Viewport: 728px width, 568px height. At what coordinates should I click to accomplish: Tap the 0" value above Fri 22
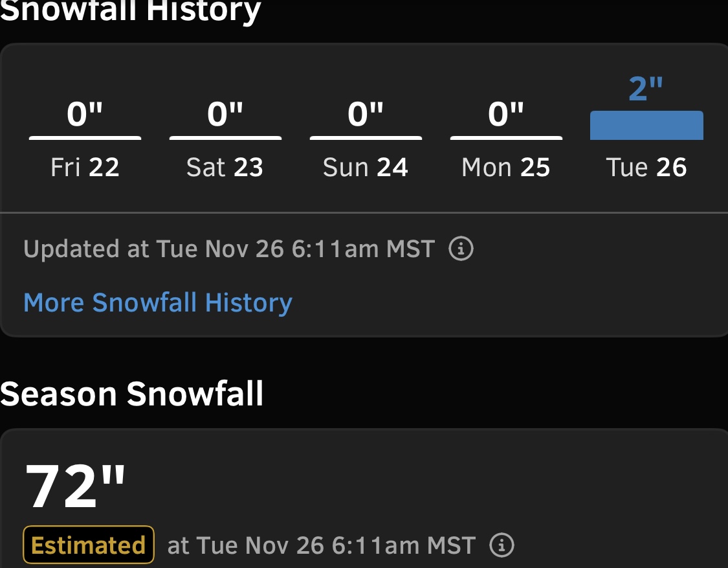pos(85,114)
